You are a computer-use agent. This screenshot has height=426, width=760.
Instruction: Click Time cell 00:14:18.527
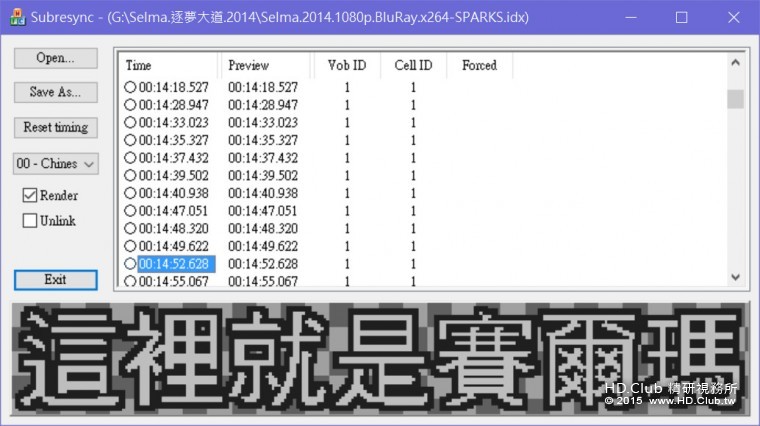[x=174, y=87]
